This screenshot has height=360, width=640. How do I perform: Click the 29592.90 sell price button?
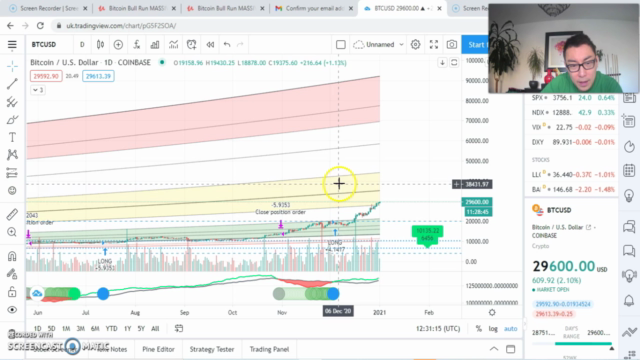46,76
